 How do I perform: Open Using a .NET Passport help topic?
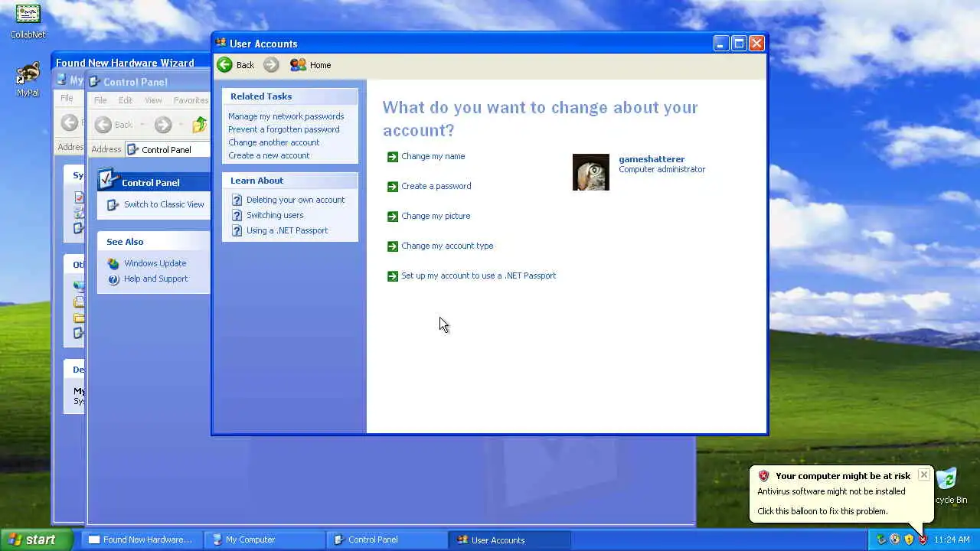[287, 230]
